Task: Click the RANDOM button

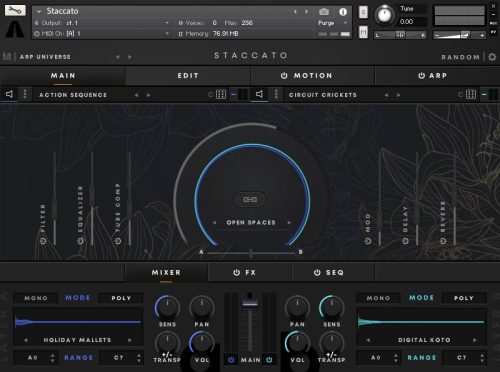Action: 461,57
